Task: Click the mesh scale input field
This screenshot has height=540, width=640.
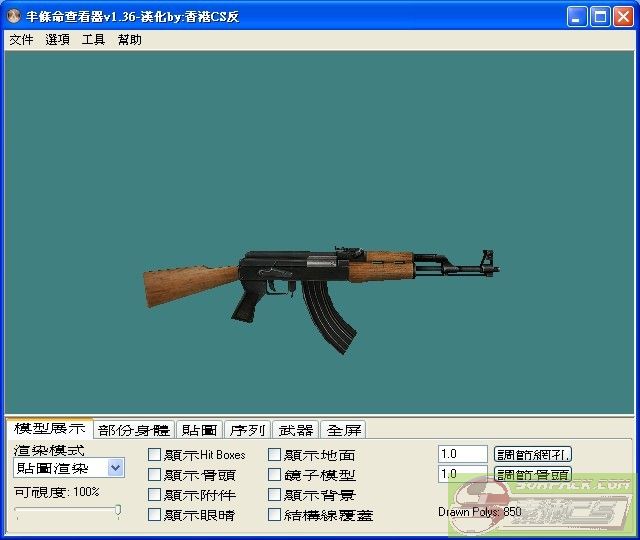Action: point(462,454)
